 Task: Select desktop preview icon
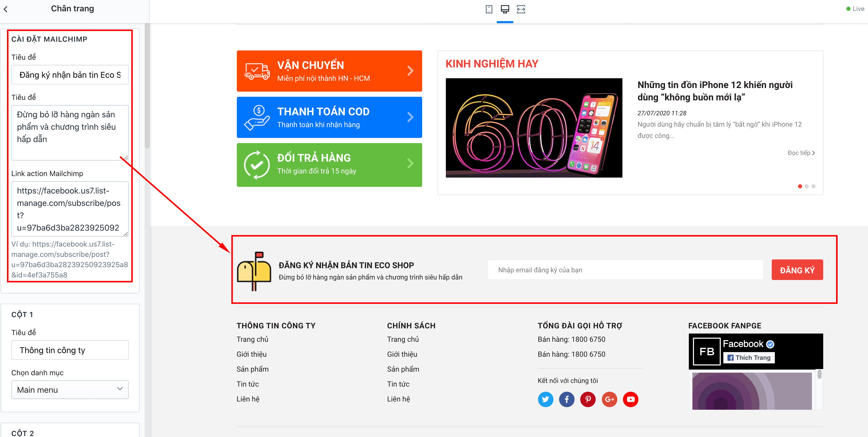505,9
